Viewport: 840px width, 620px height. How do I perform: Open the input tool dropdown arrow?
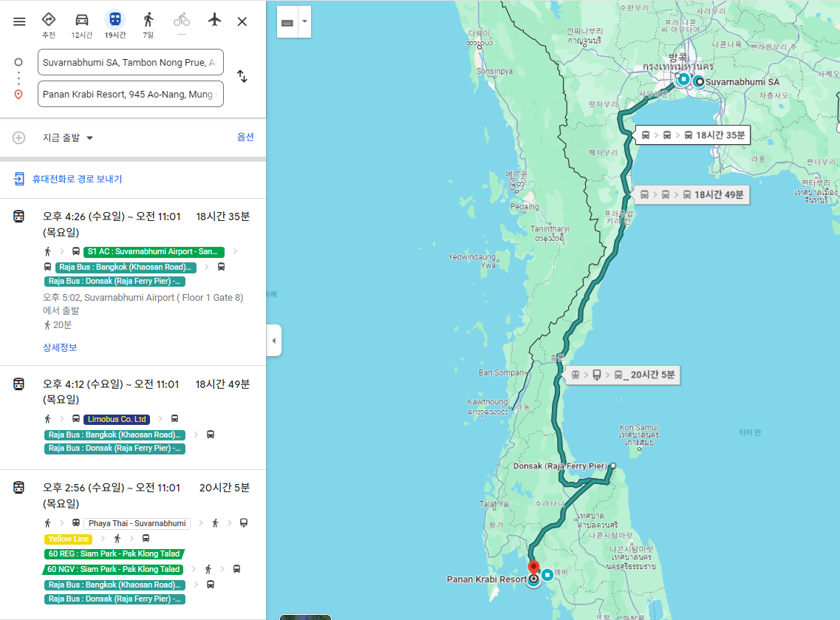(304, 22)
